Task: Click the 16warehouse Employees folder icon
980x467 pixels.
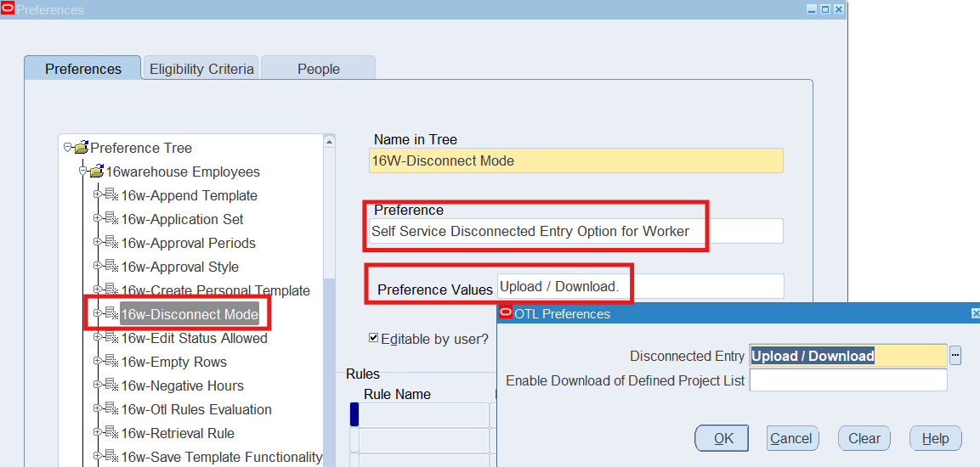Action: coord(97,172)
